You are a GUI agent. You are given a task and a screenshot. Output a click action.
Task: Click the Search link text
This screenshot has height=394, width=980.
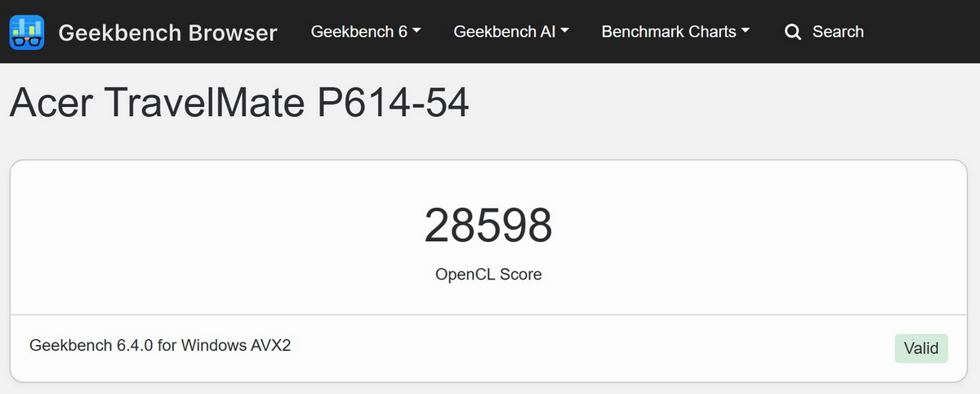coord(838,32)
